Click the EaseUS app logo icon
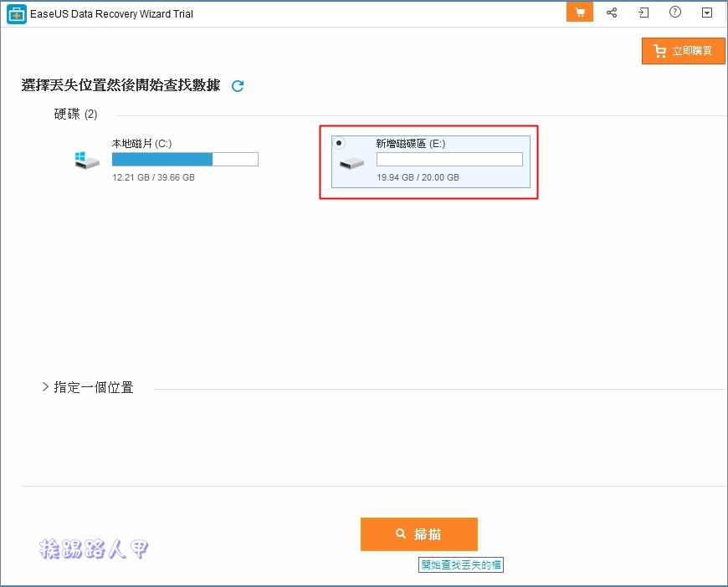Image resolution: width=728 pixels, height=587 pixels. [x=17, y=14]
